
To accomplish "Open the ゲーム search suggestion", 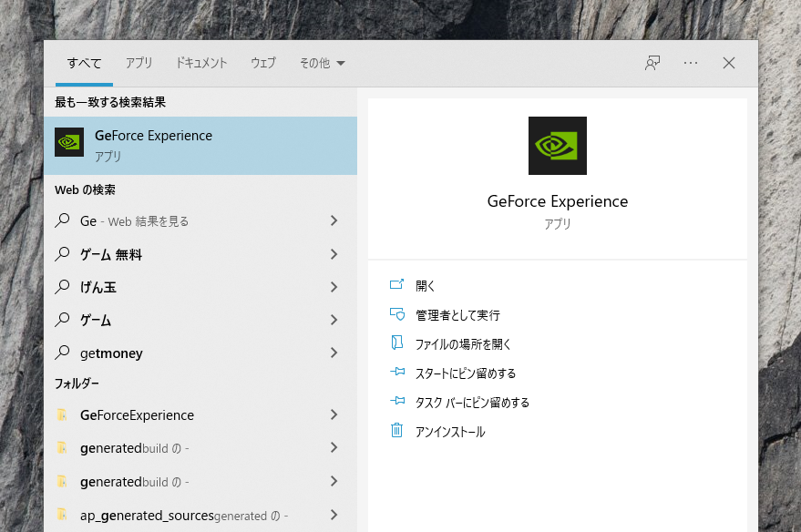I will click(200, 320).
